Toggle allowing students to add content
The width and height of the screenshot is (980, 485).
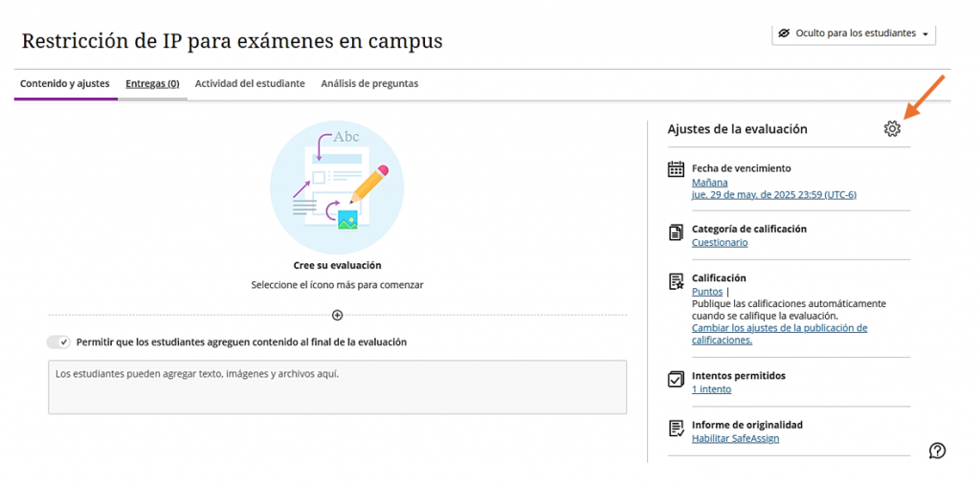click(59, 342)
